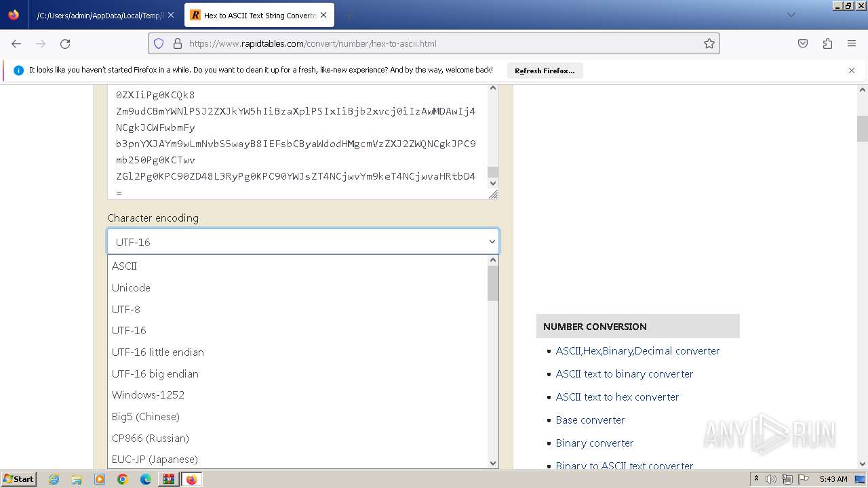Open the network tray icon
The width and height of the screenshot is (868, 488).
787,479
